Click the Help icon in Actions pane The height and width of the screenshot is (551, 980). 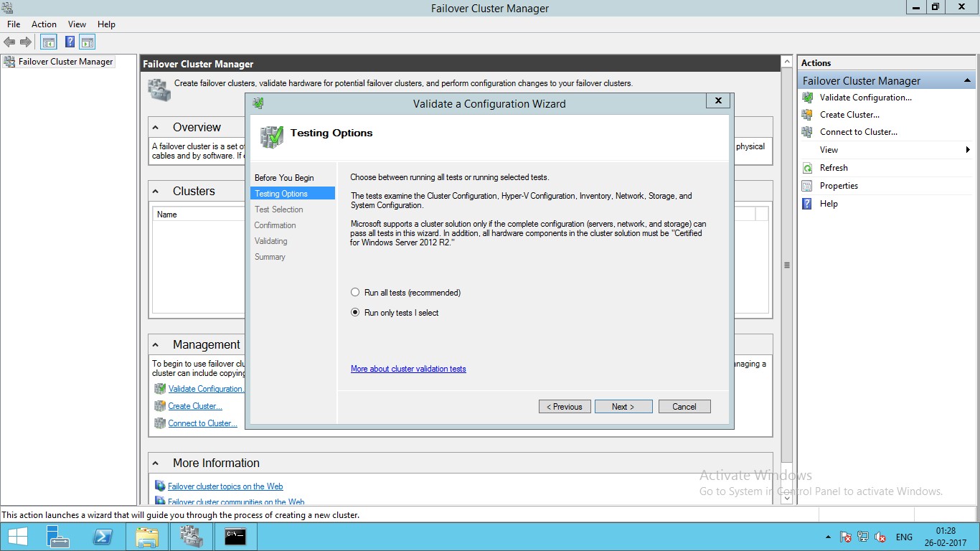tap(807, 204)
